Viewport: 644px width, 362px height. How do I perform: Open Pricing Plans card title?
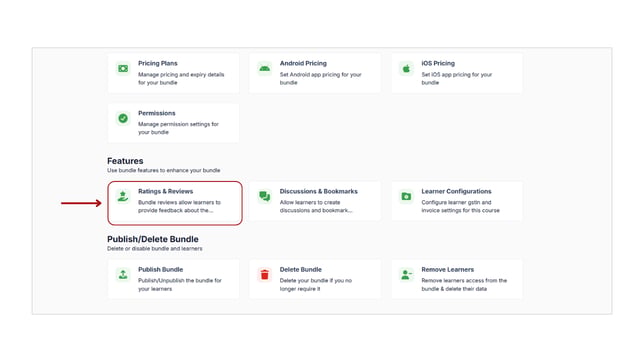pyautogui.click(x=158, y=63)
